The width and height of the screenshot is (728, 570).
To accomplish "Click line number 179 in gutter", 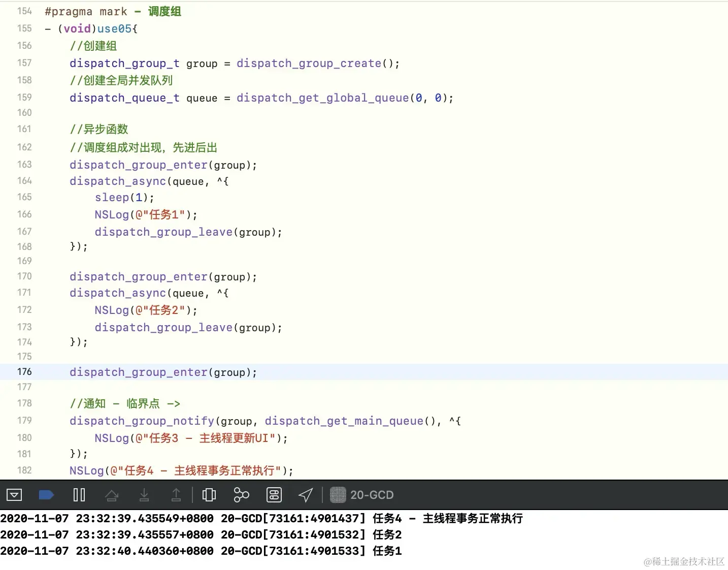I will pyautogui.click(x=24, y=421).
